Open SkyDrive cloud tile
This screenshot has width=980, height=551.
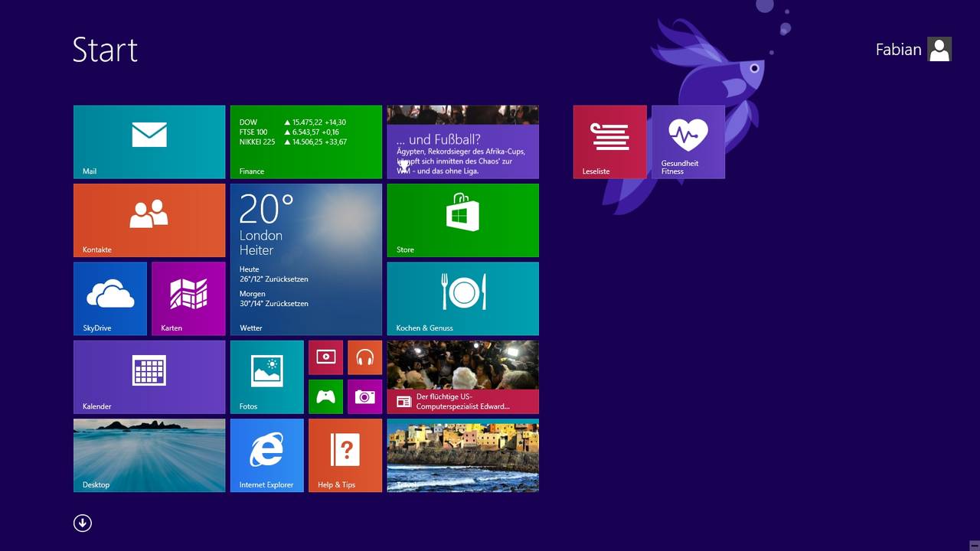[110, 298]
